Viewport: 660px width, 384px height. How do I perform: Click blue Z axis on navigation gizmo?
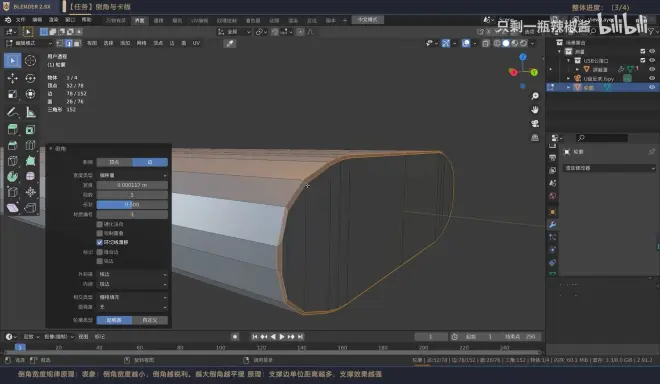[x=523, y=57]
